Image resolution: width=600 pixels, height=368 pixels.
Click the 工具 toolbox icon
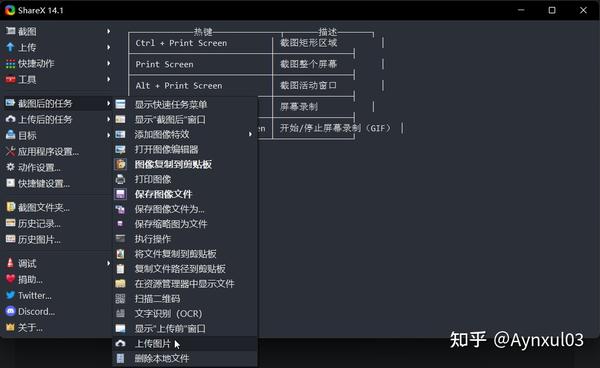(x=10, y=80)
